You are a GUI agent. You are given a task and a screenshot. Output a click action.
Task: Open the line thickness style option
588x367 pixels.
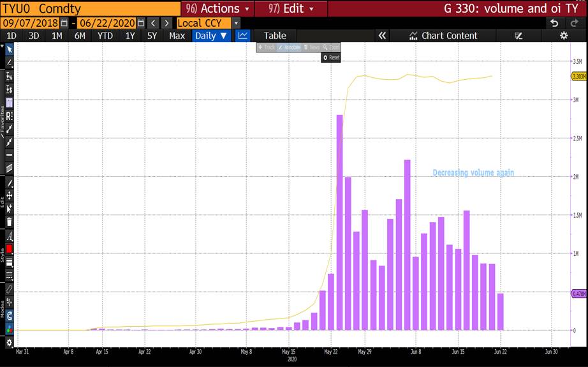click(10, 262)
